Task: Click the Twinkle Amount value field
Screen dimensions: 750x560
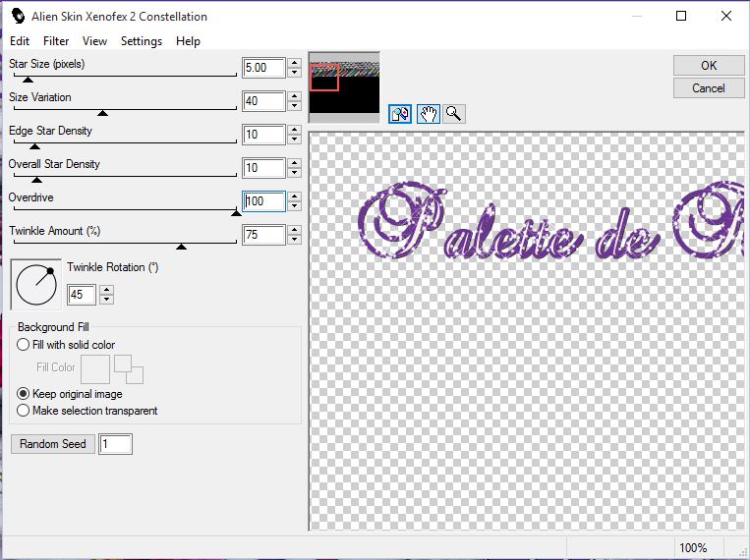Action: (x=263, y=235)
